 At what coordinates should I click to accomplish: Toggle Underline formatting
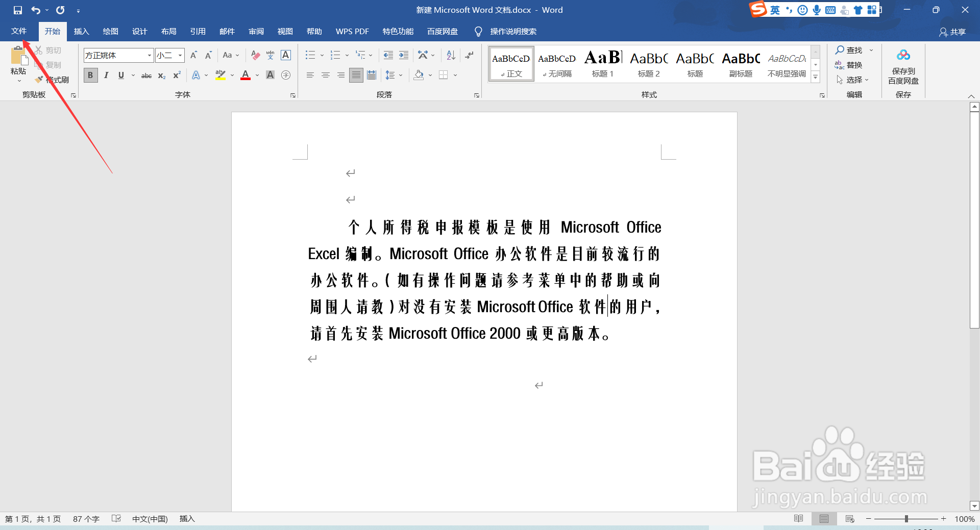(121, 75)
